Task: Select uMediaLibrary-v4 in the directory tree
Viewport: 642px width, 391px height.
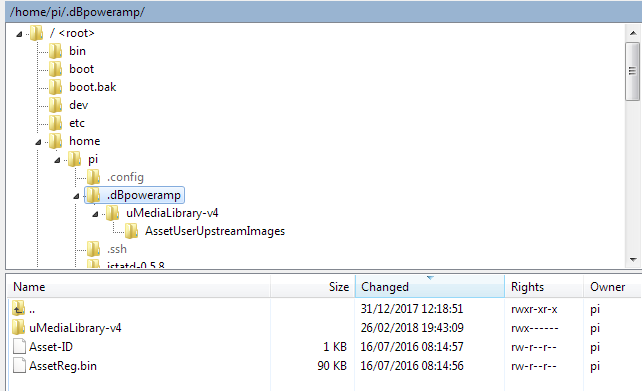Action: 172,213
